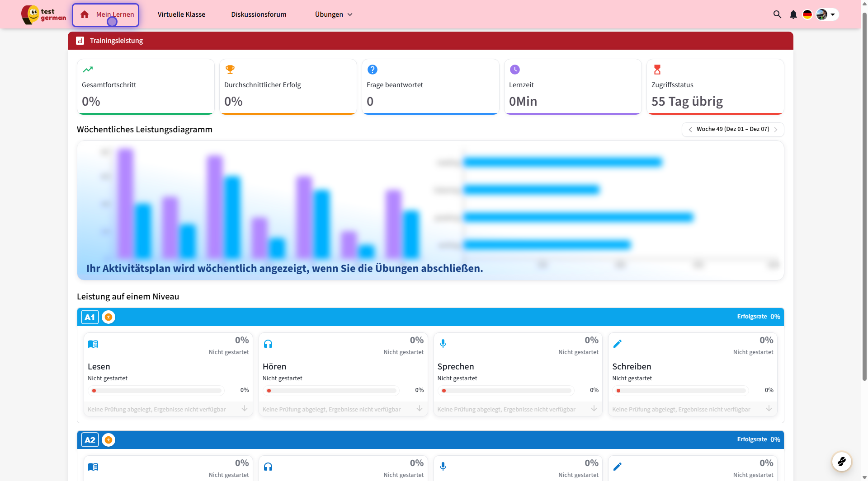868x481 pixels.
Task: Go to next week in chart
Action: (776, 130)
